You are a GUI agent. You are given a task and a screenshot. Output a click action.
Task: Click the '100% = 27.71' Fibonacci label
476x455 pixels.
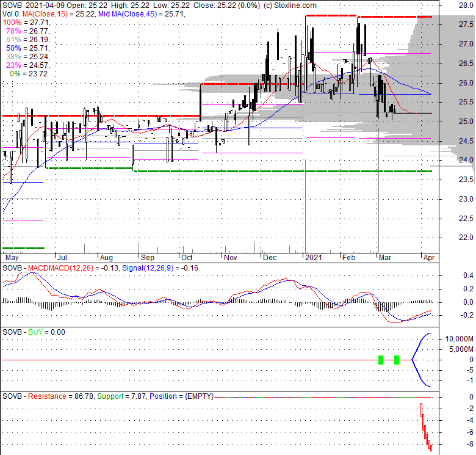click(x=26, y=23)
